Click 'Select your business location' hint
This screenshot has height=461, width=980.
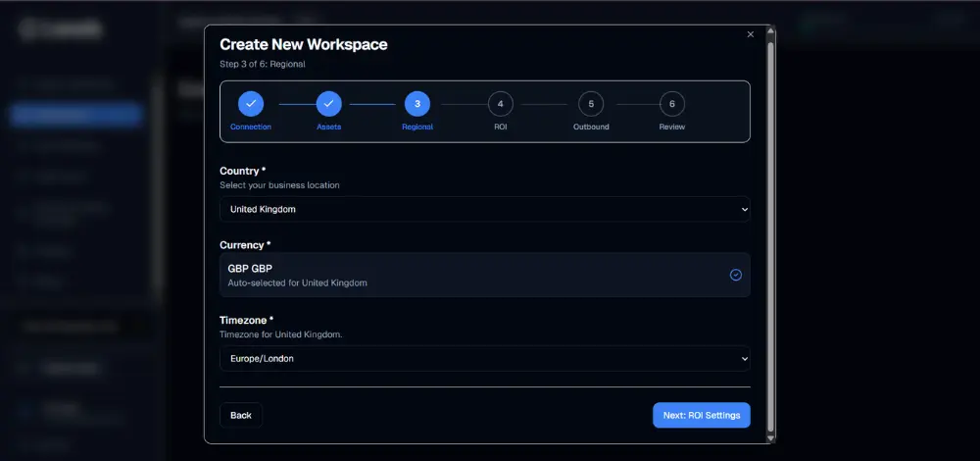(x=280, y=185)
